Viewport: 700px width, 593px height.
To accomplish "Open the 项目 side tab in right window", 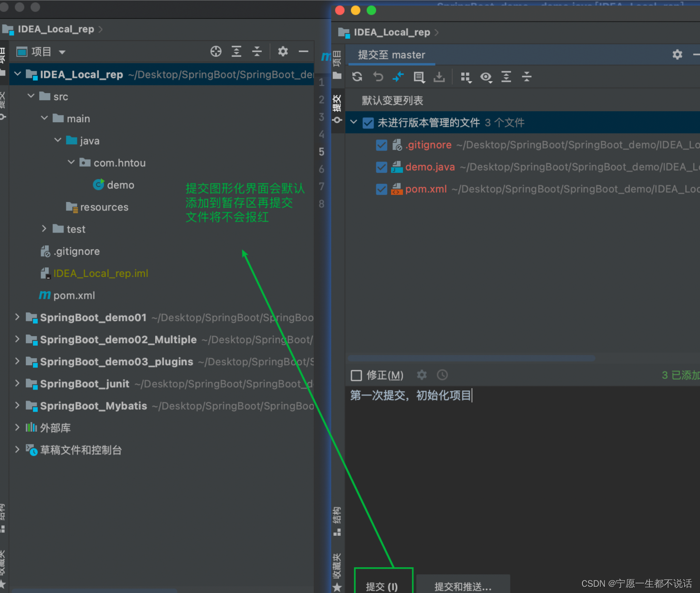I will pos(337,64).
